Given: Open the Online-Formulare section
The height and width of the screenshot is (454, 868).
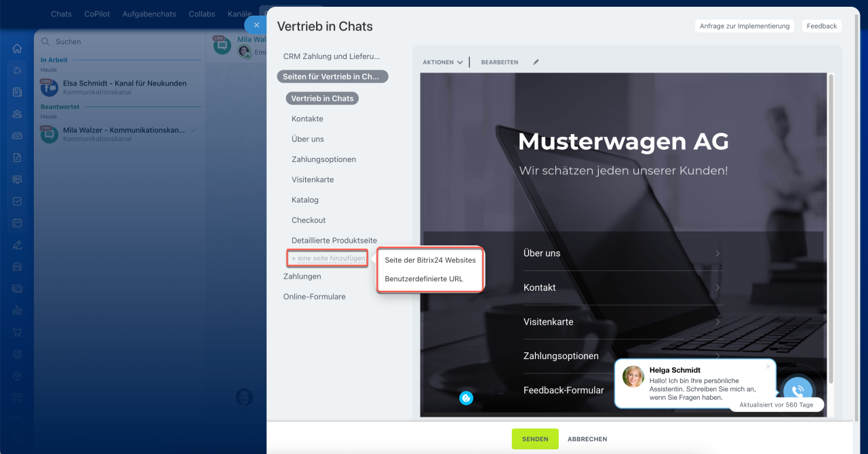Looking at the screenshot, I should [x=315, y=297].
